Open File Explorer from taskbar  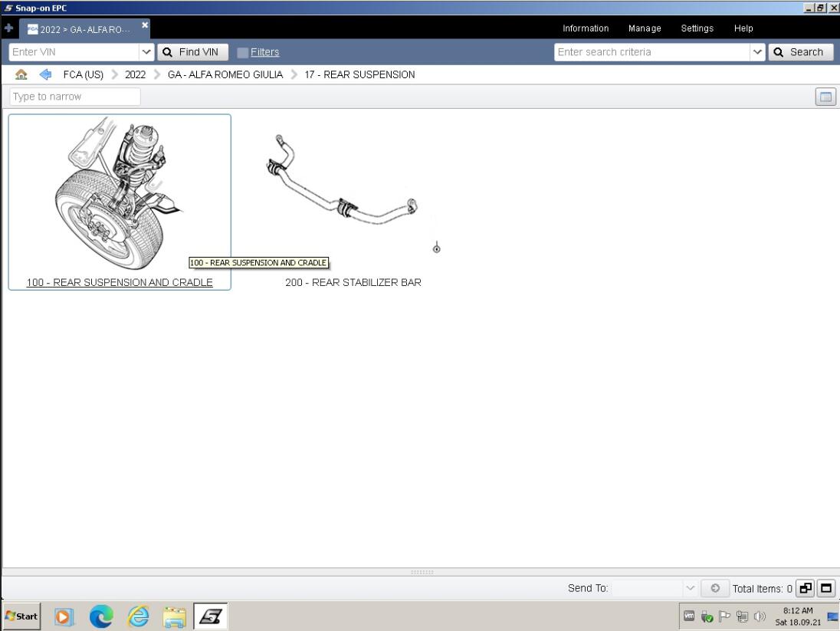[175, 617]
